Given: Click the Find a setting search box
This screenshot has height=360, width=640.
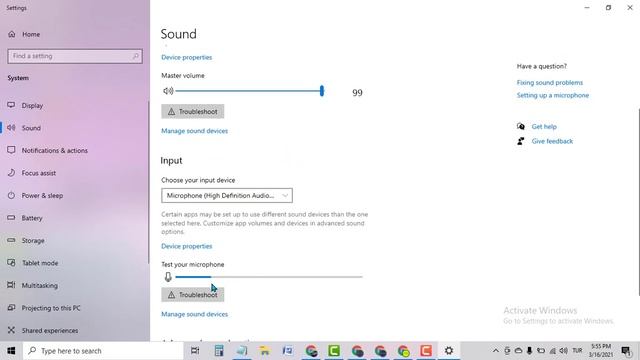Looking at the screenshot, I should click(75, 56).
